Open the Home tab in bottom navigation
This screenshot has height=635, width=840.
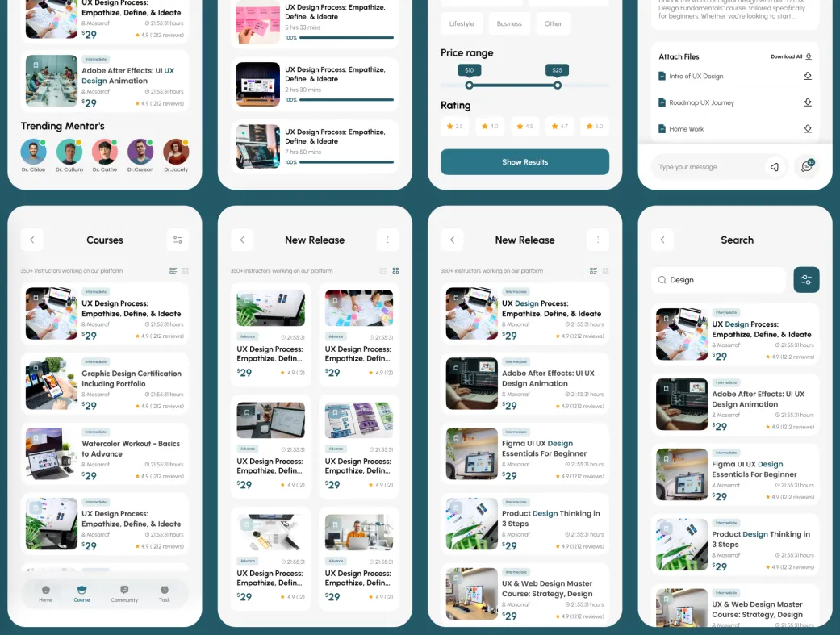(x=46, y=594)
